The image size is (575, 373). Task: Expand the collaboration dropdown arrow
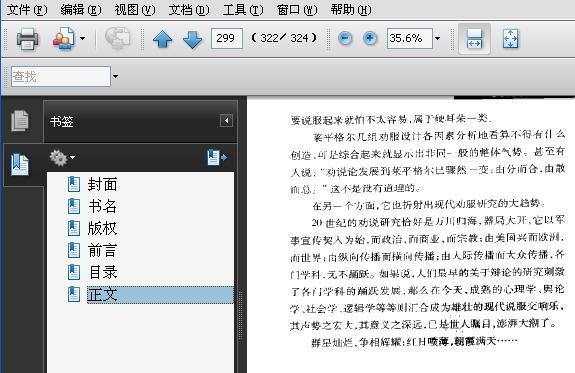point(83,38)
